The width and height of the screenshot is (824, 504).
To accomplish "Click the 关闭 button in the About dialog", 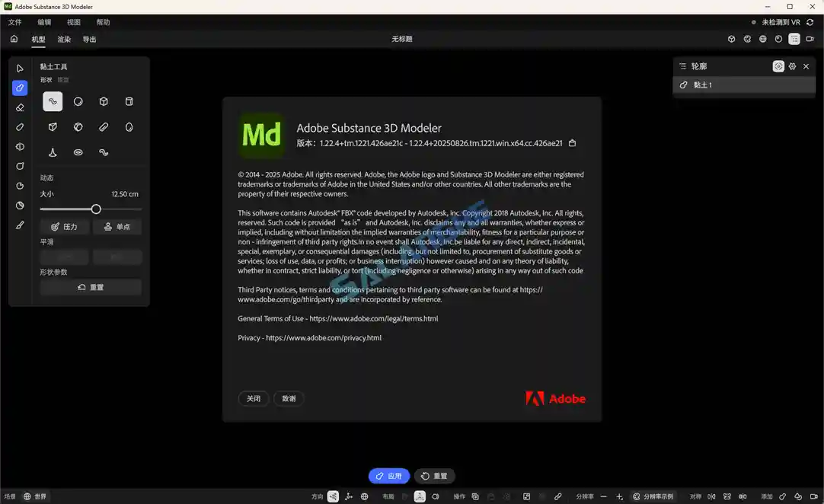I will point(254,398).
